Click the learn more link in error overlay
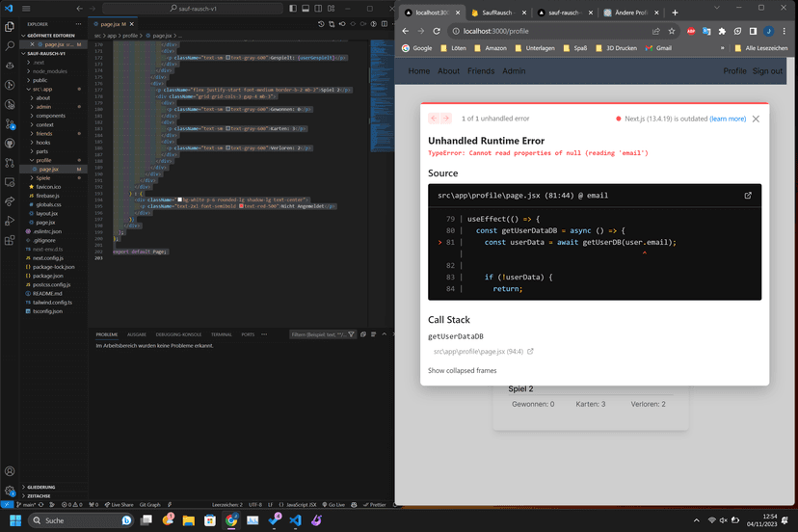 coord(728,119)
